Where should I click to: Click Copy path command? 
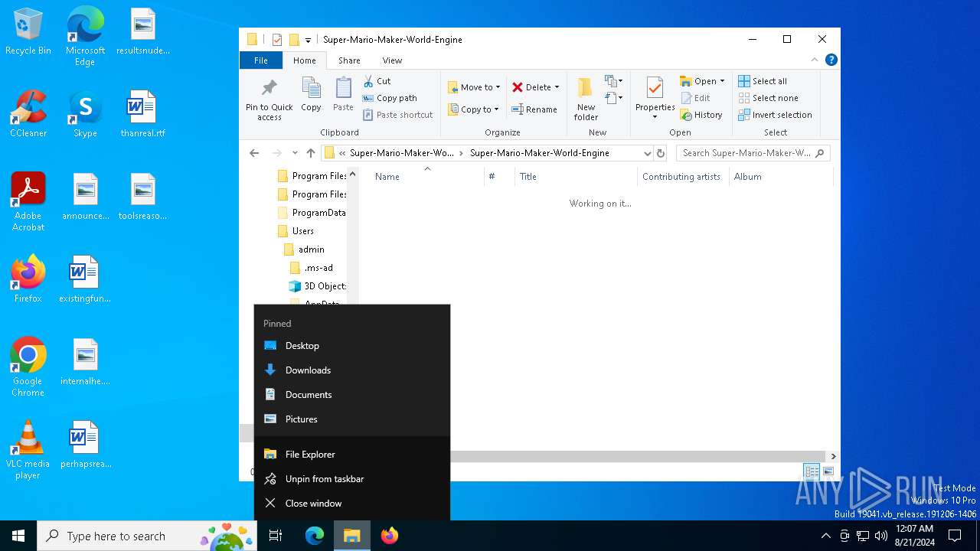pos(390,98)
